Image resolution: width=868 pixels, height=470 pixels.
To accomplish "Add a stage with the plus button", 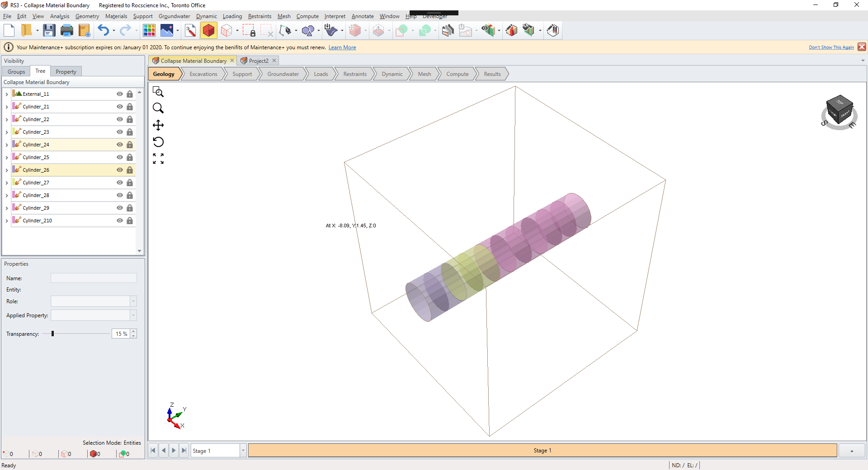I will [852, 451].
